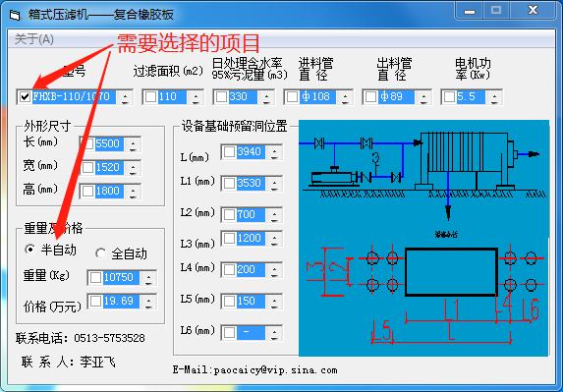The width and height of the screenshot is (563, 392).
Task: Click the pump symbol in piping diagram
Action: 333,177
